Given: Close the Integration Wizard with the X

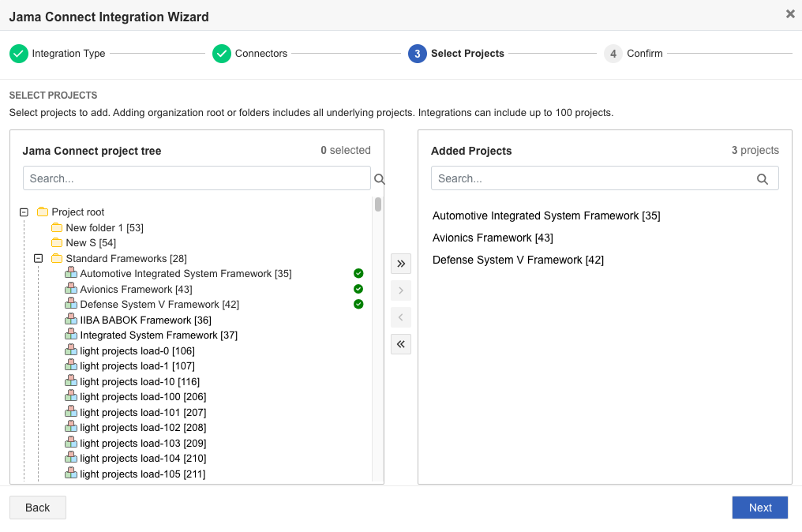Looking at the screenshot, I should point(790,14).
